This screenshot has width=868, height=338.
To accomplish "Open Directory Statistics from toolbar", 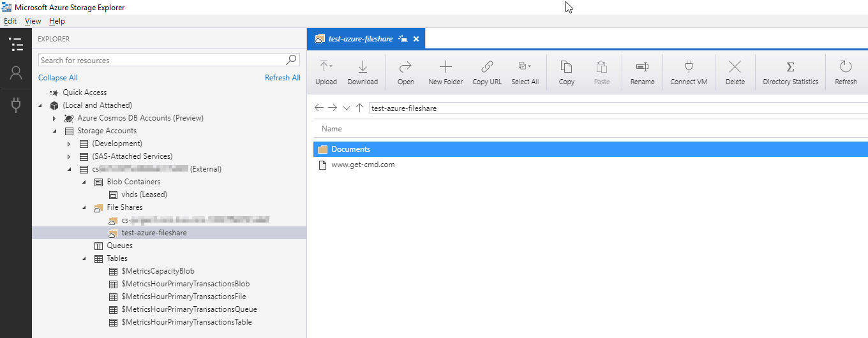I will point(790,73).
